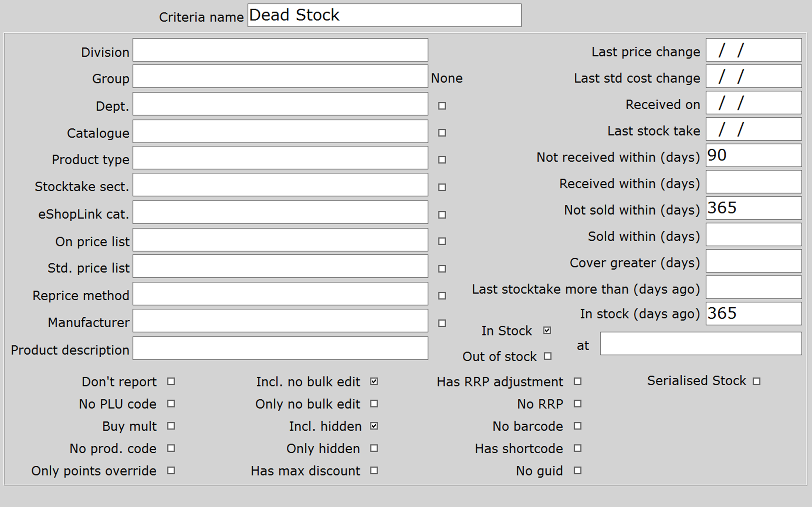Enable the Out of stock filter
Image resolution: width=812 pixels, height=507 pixels.
click(x=548, y=356)
